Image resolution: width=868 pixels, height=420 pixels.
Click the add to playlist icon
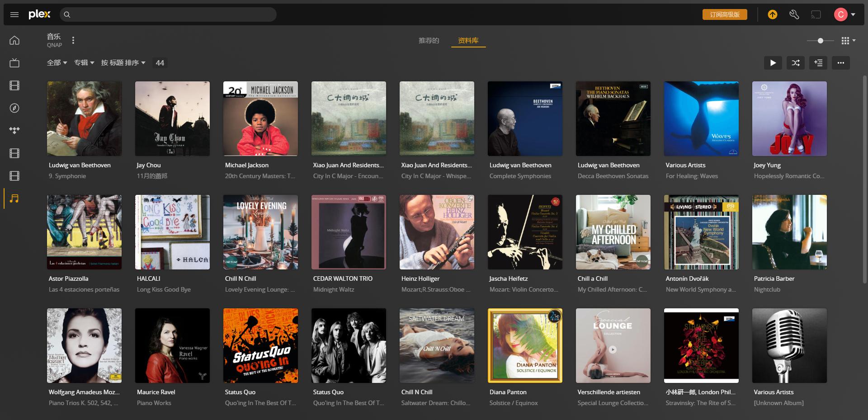click(818, 63)
